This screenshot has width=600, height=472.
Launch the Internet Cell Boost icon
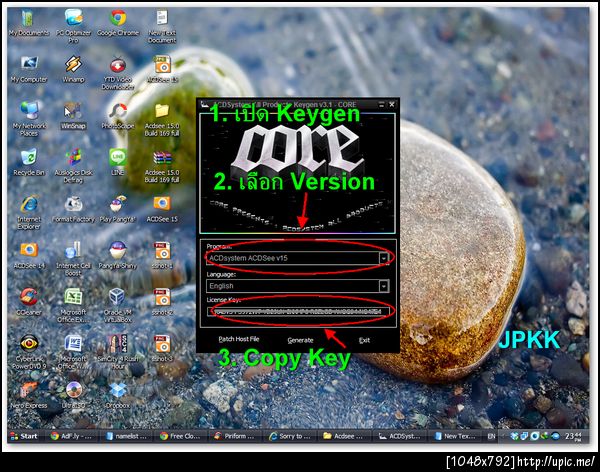(x=73, y=259)
